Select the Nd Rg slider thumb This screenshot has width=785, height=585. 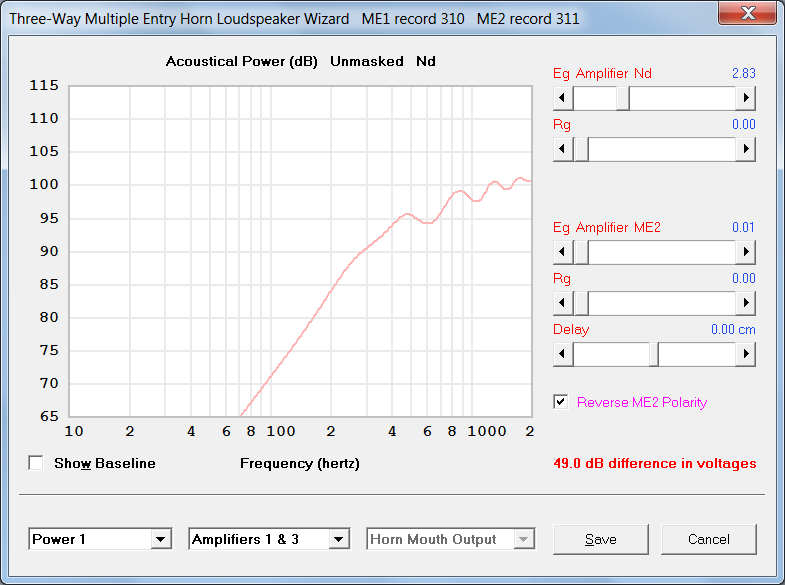click(581, 149)
